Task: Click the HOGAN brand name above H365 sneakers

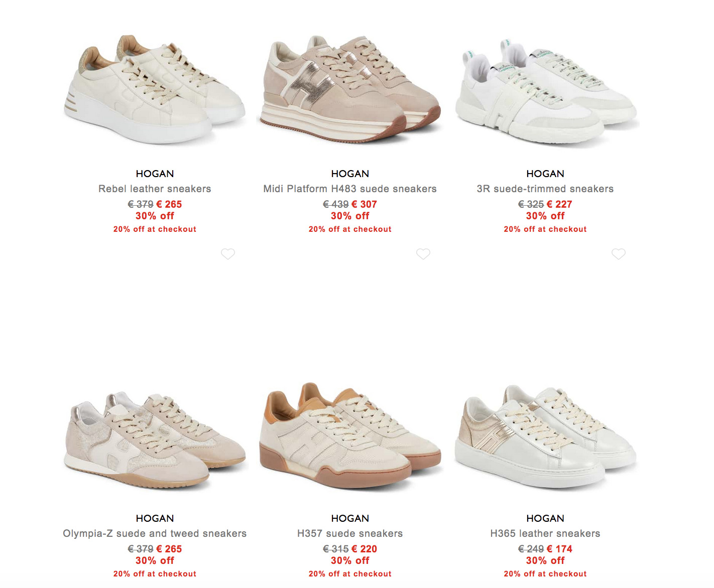Action: 545,518
